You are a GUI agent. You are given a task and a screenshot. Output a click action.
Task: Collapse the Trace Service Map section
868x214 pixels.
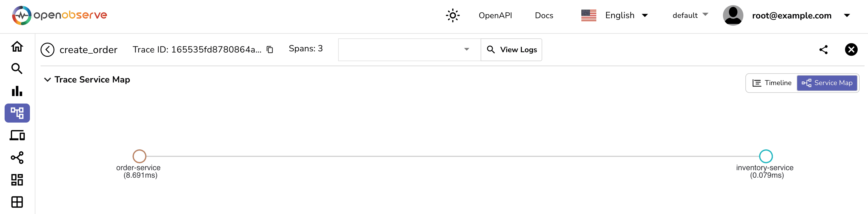pos(47,80)
